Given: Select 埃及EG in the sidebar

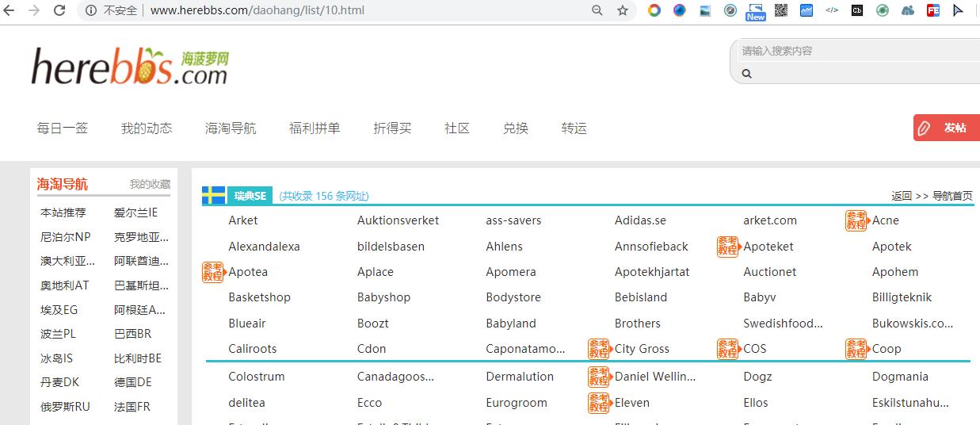Looking at the screenshot, I should point(59,310).
